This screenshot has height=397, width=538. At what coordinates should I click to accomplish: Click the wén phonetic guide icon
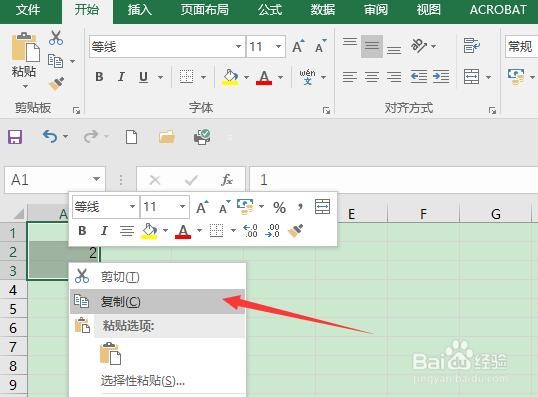point(307,77)
